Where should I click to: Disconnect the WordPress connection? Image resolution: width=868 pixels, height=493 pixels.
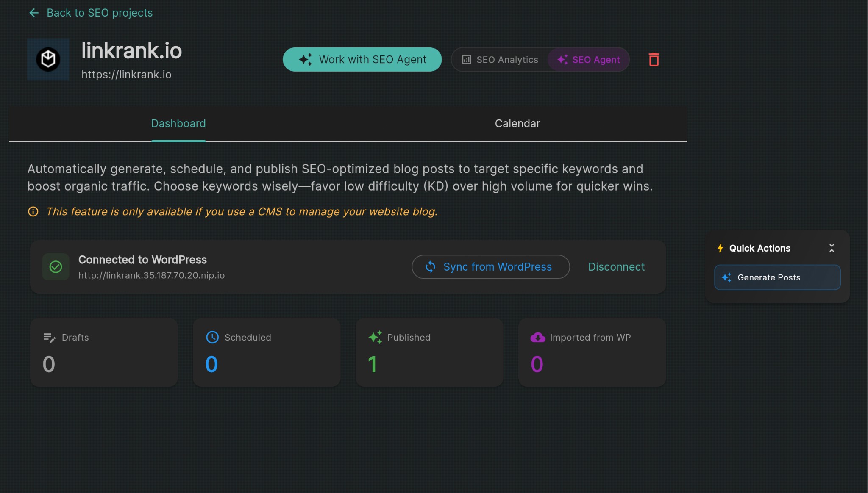point(616,267)
